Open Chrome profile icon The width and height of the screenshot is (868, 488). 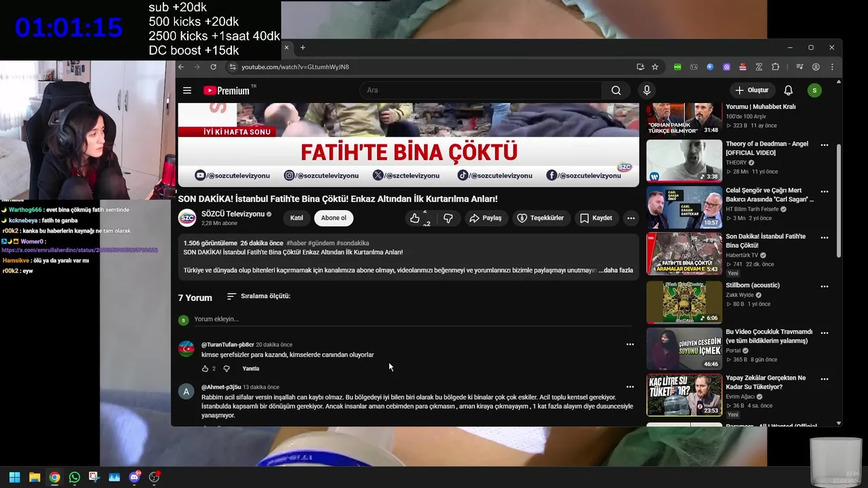coord(816,66)
